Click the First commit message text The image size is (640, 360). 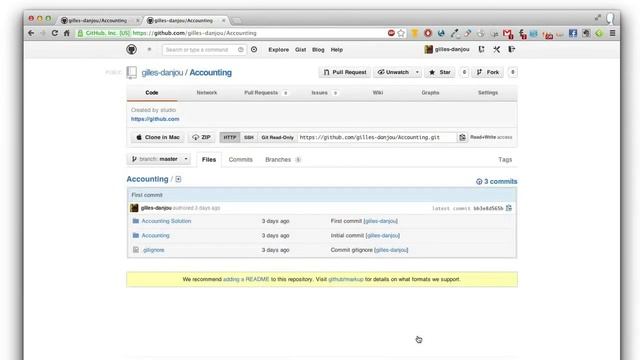coord(147,195)
